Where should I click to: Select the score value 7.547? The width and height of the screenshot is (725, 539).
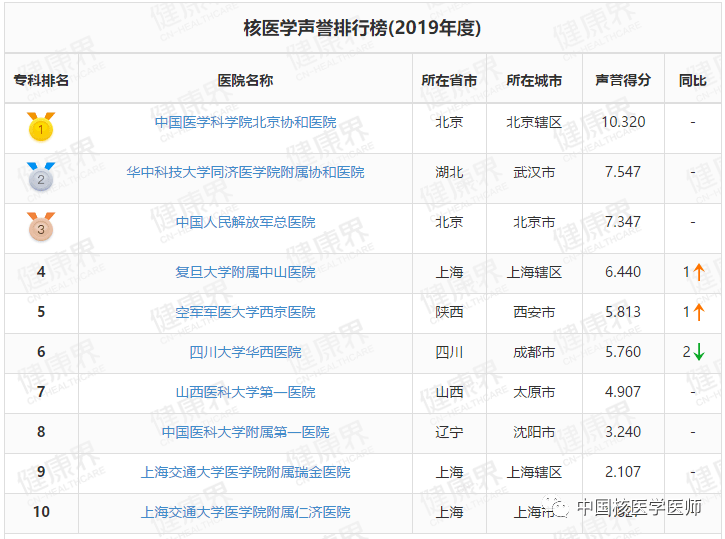pos(623,172)
